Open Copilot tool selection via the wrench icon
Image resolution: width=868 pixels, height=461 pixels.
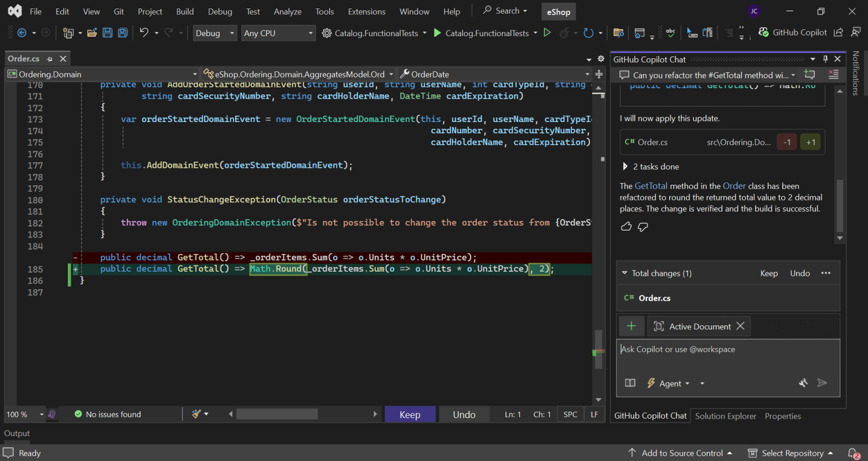(804, 383)
